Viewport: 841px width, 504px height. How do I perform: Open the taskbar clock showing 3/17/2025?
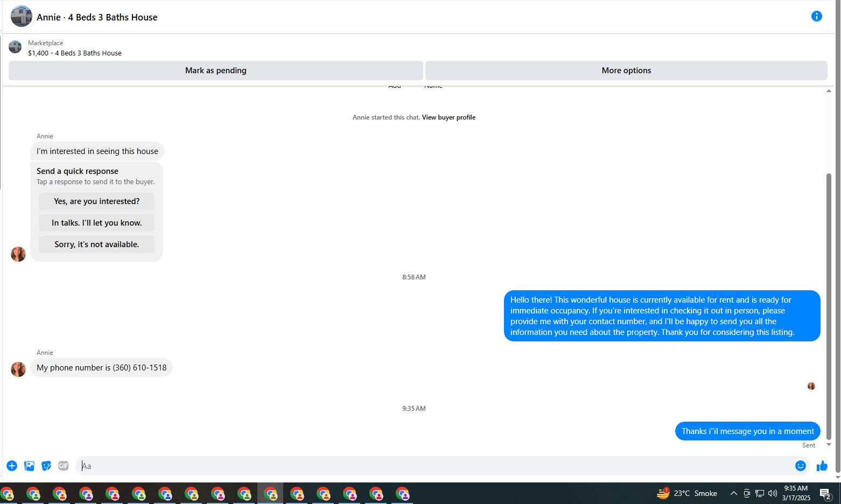pos(796,493)
